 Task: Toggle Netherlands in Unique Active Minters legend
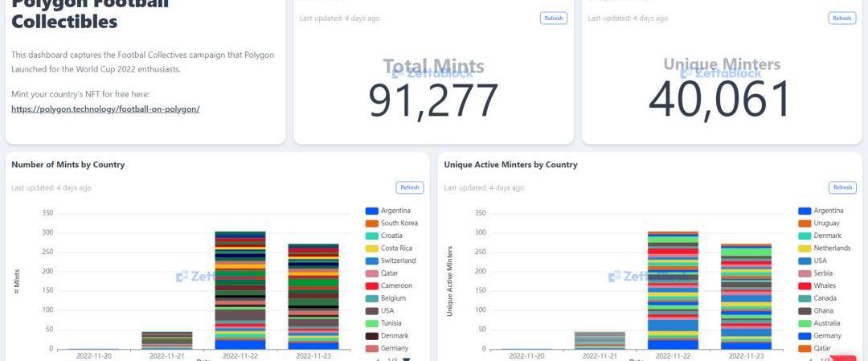pyautogui.click(x=832, y=248)
